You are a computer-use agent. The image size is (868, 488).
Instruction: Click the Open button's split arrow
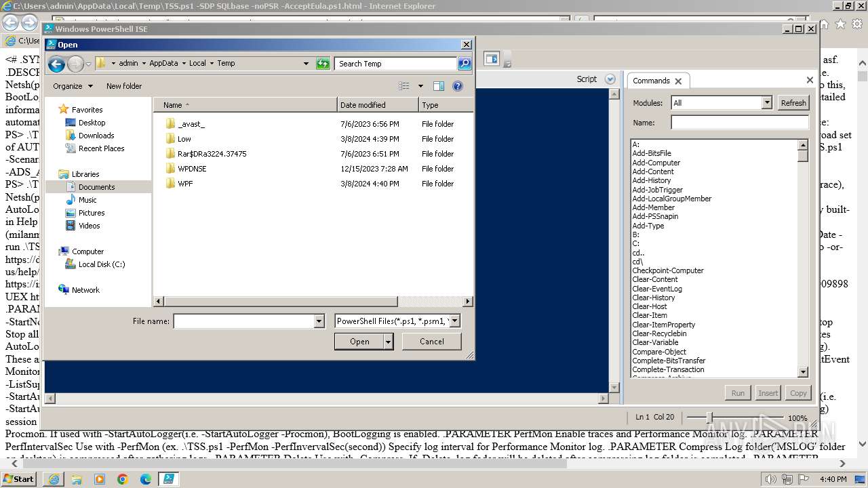(x=389, y=342)
